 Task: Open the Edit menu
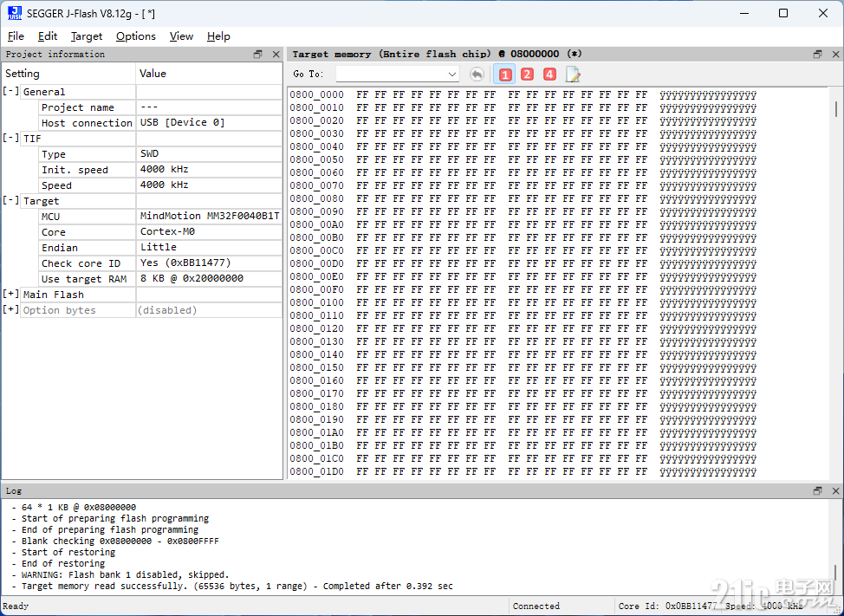coord(48,36)
